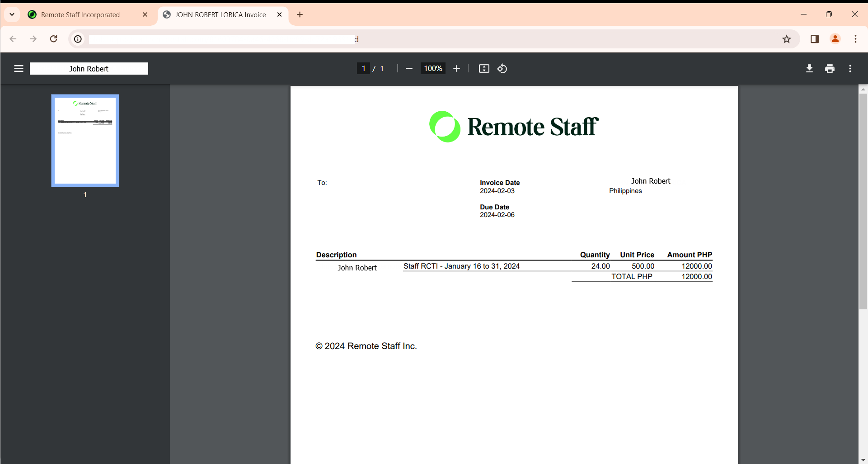This screenshot has width=868, height=464.
Task: Download the invoice PDF
Action: point(809,69)
